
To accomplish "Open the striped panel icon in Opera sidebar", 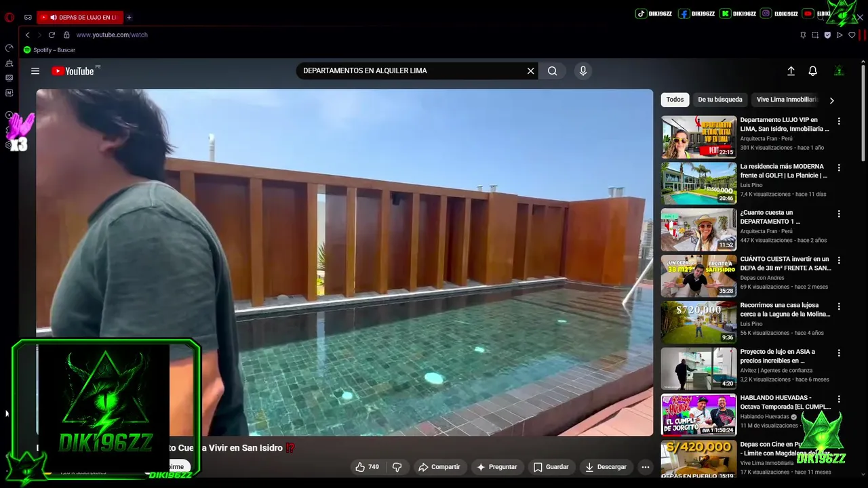I will (9, 78).
